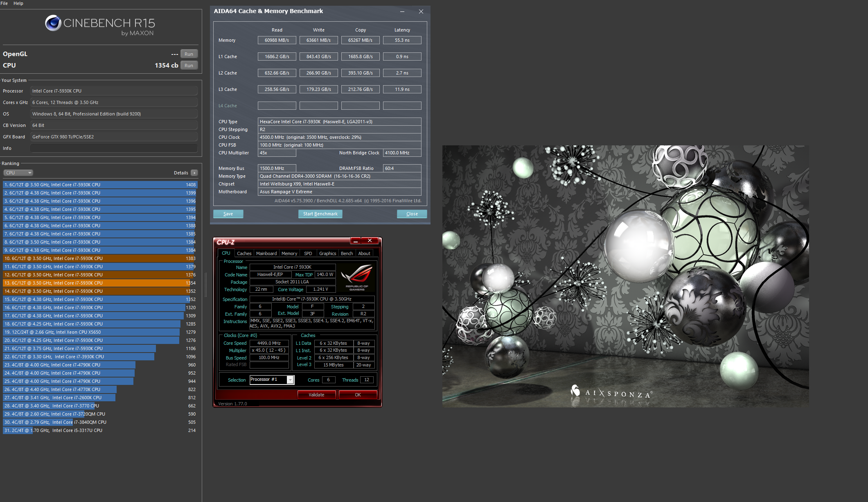Switch to the Mainboard tab in CPU-Z
The width and height of the screenshot is (868, 502).
click(x=266, y=253)
